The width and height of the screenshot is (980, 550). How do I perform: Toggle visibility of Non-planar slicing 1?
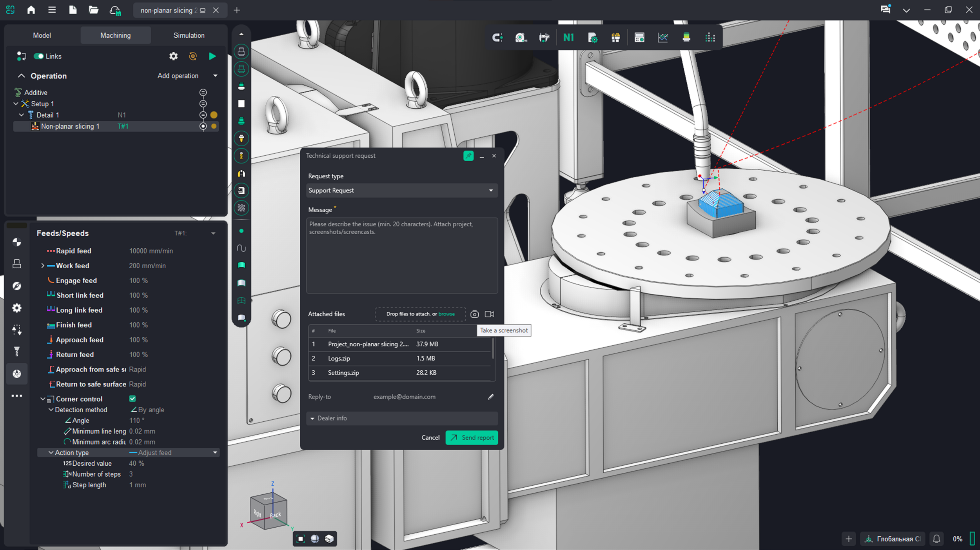click(x=203, y=126)
